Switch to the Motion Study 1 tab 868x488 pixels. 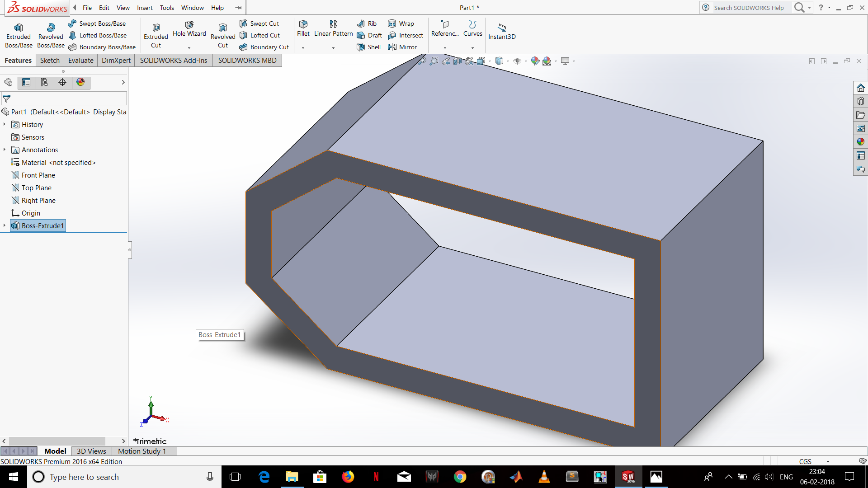142,451
